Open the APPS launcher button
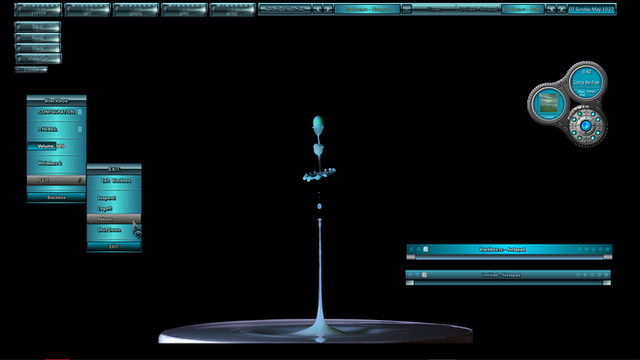The image size is (640, 360). pyautogui.click(x=184, y=10)
